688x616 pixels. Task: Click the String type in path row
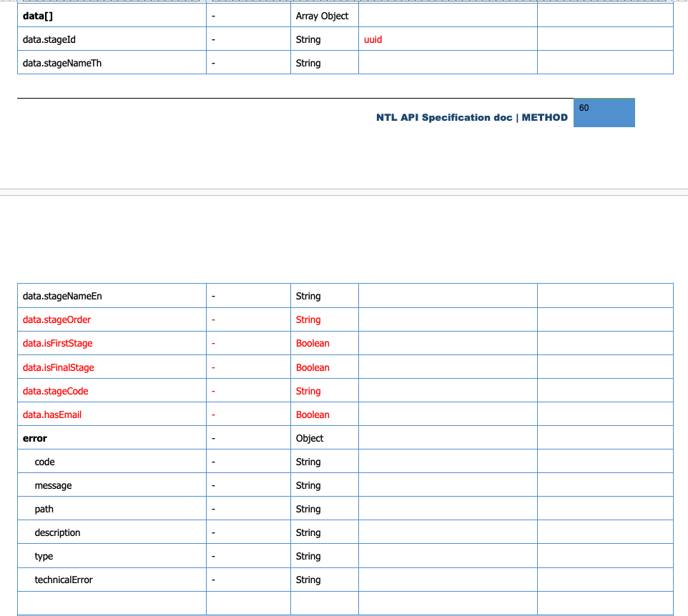tap(308, 509)
